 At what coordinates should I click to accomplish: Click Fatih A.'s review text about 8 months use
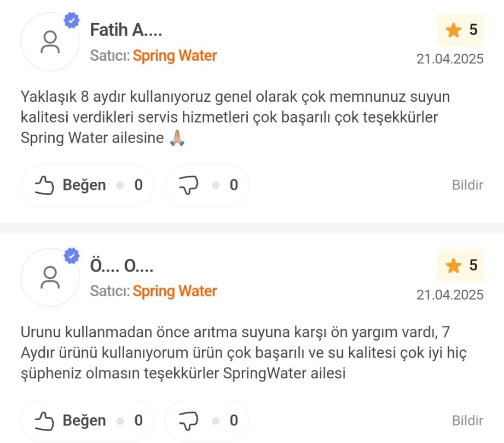235,117
